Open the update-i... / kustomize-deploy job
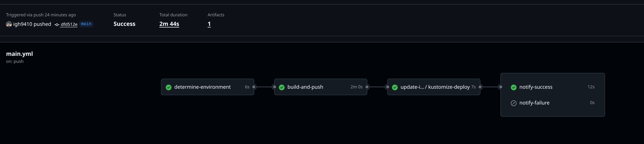 click(435, 87)
